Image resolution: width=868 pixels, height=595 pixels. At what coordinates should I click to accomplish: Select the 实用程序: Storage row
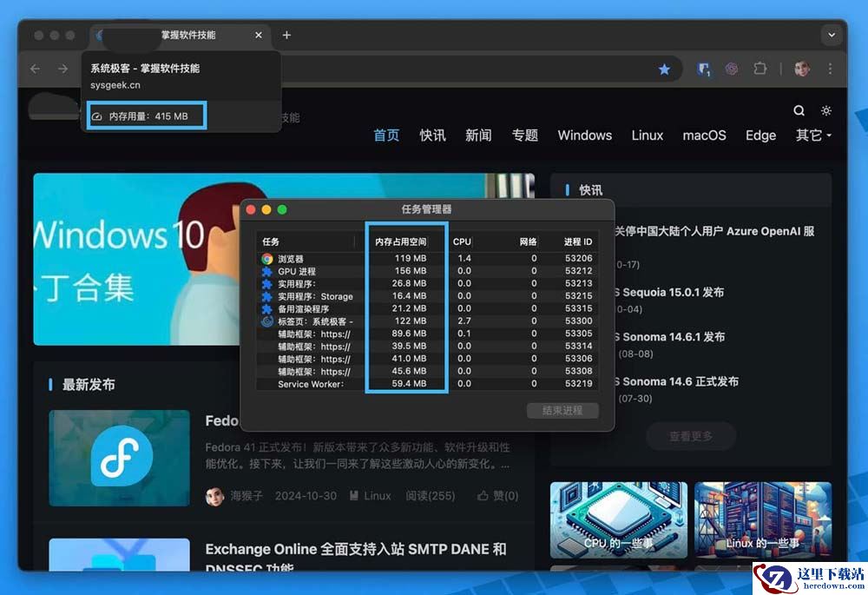427,296
